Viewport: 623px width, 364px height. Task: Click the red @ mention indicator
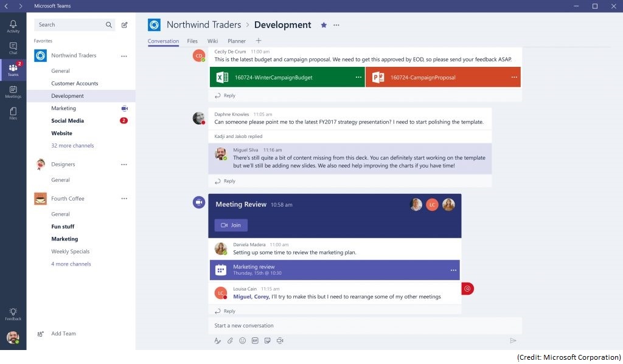[x=468, y=289]
